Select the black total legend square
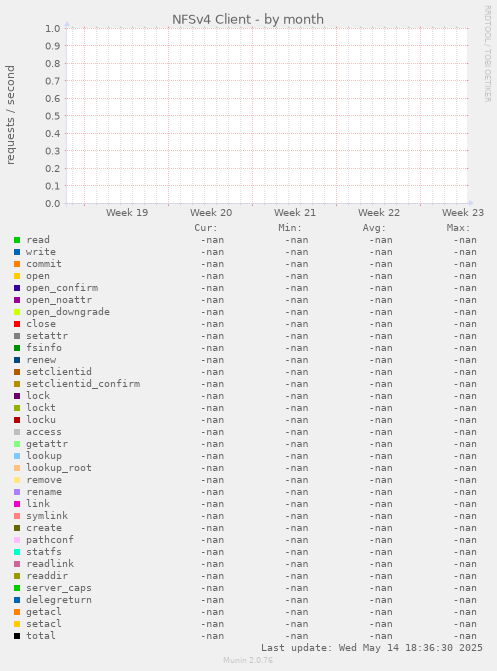 click(x=17, y=636)
